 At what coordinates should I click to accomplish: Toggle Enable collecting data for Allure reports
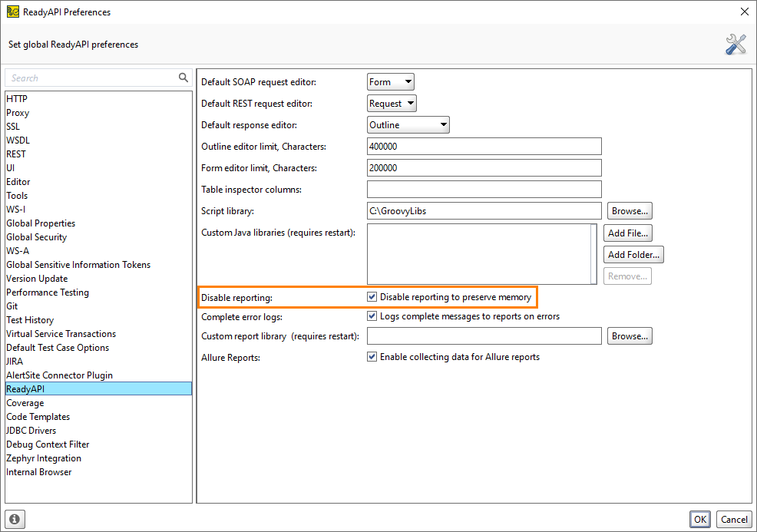tap(372, 357)
